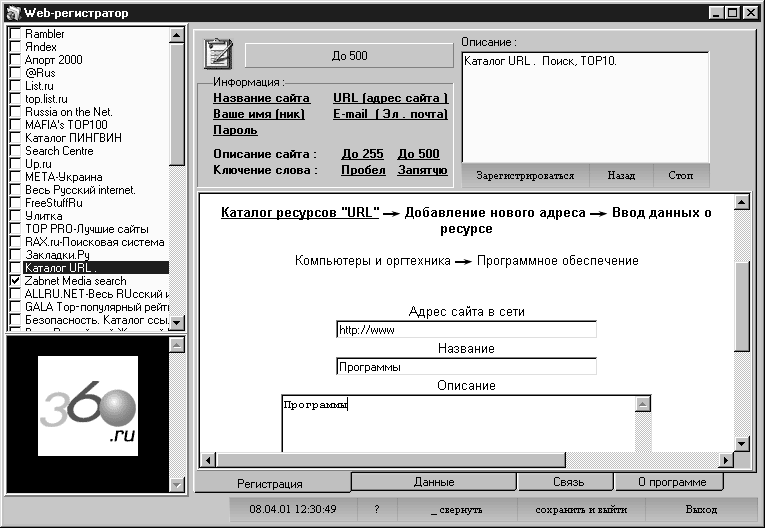
Task: Check the Russia on the Net checkbox
Action: click(16, 112)
